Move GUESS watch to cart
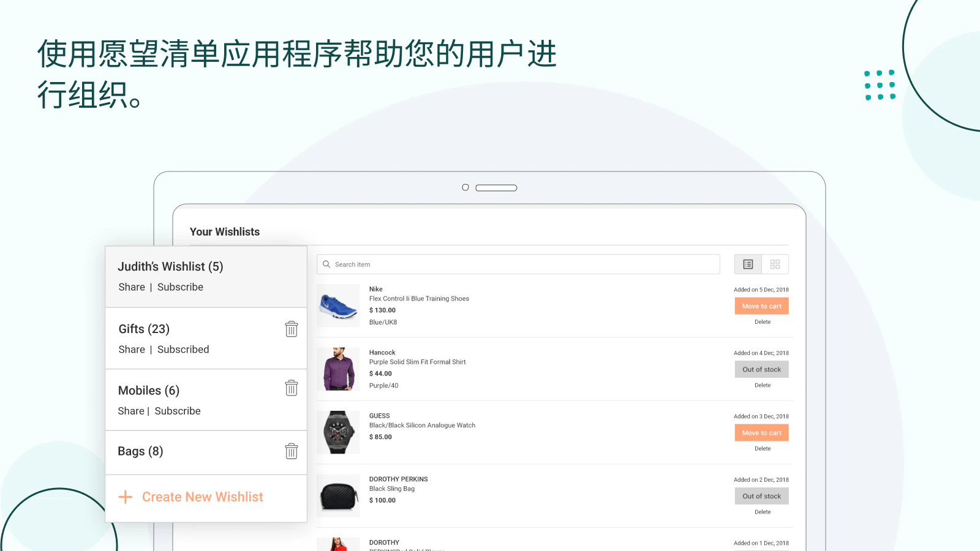980x551 pixels. [761, 433]
